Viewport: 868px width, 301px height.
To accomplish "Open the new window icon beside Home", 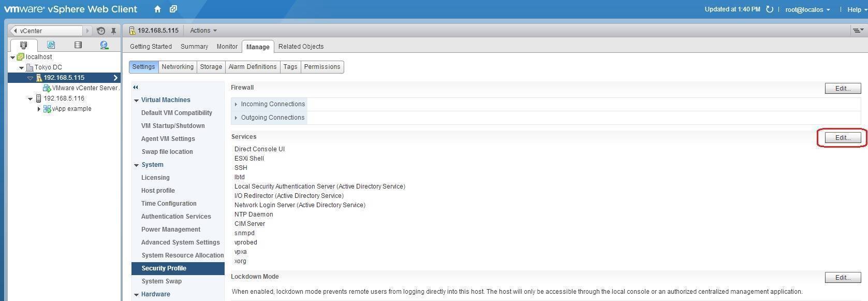I will [173, 9].
